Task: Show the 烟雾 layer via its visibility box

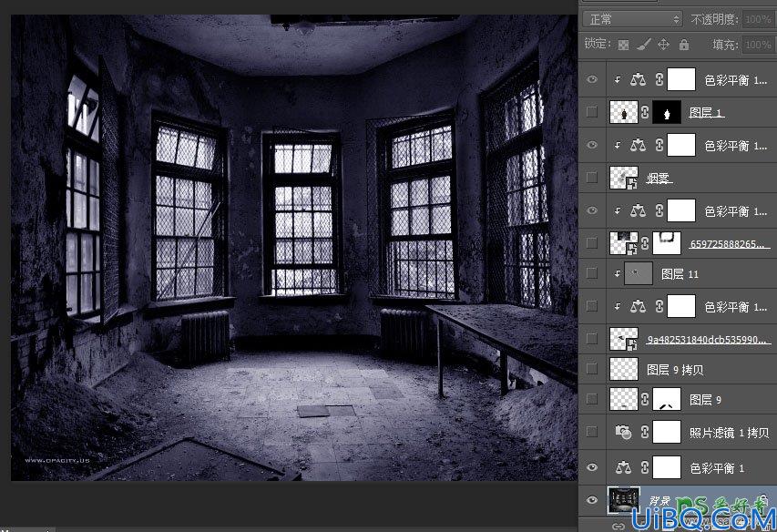Action: 592,178
